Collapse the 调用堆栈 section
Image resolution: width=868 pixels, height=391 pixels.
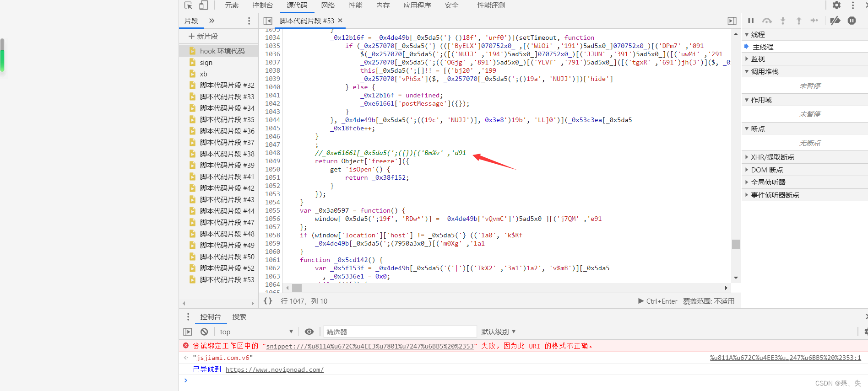[x=804, y=71]
